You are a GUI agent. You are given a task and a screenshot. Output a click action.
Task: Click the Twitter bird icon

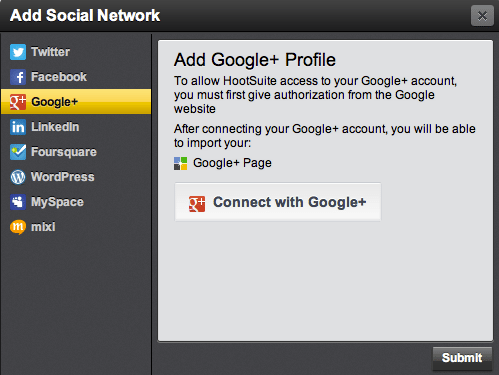18,52
